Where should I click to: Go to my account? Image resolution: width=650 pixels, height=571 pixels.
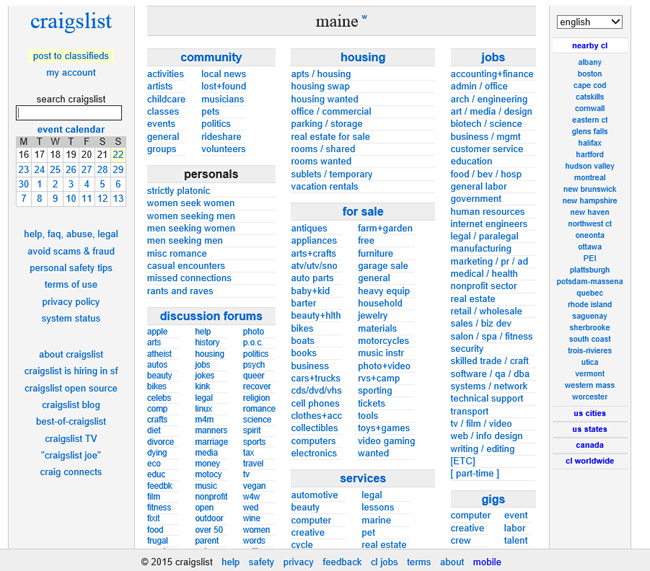tap(71, 73)
